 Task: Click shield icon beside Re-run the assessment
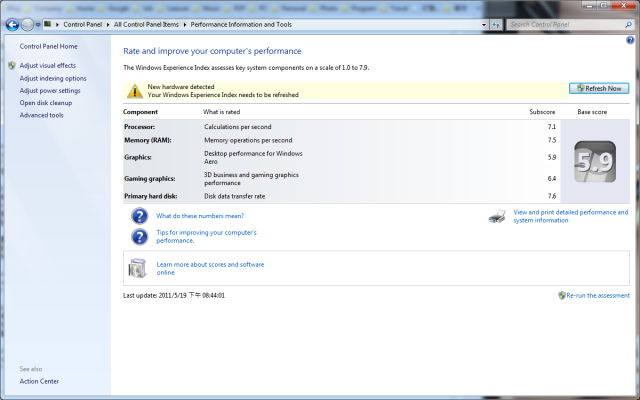tap(562, 296)
